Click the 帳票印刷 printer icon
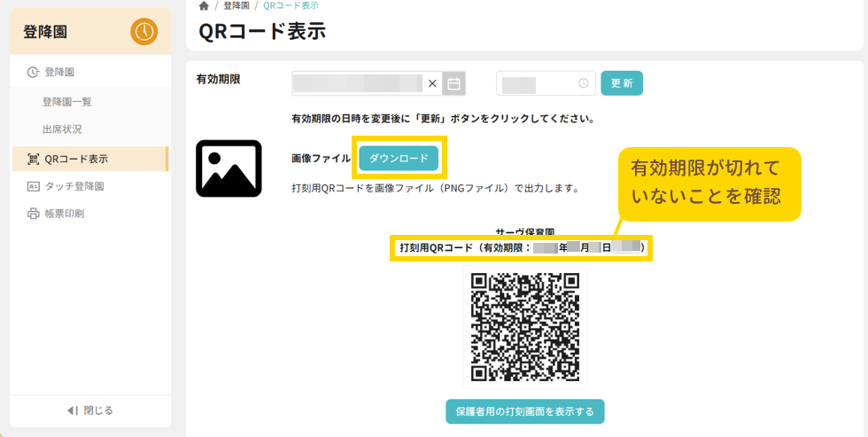Viewport: 868px width, 437px height. pos(34,214)
